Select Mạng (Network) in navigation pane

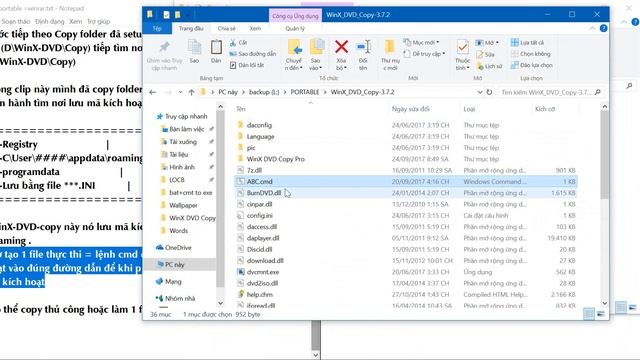(x=169, y=282)
